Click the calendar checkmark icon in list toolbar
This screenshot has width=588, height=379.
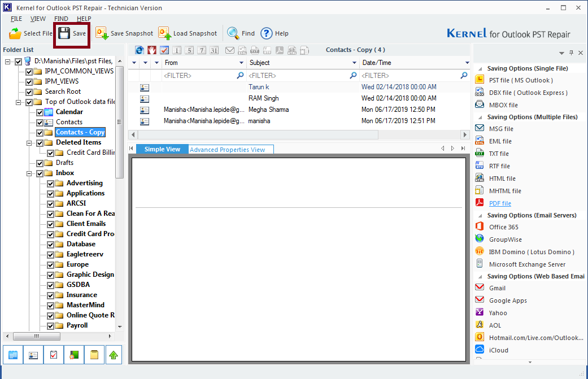click(164, 50)
